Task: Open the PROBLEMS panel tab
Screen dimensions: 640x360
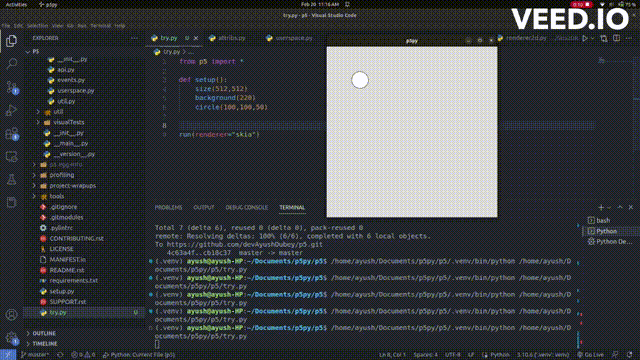Action: click(x=168, y=207)
